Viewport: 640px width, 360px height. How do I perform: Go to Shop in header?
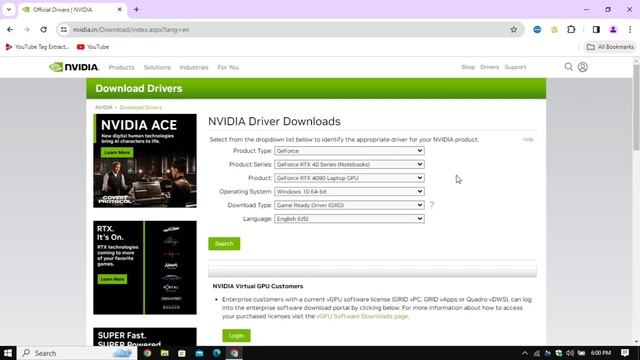[x=468, y=67]
